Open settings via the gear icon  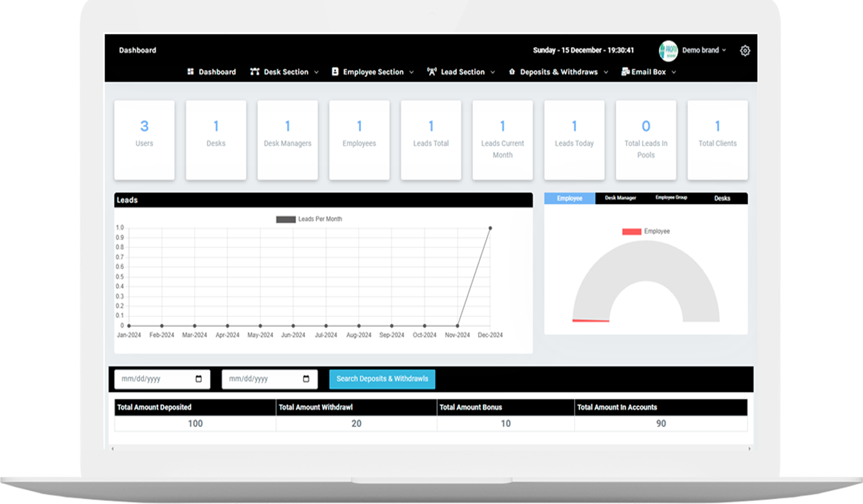point(745,51)
